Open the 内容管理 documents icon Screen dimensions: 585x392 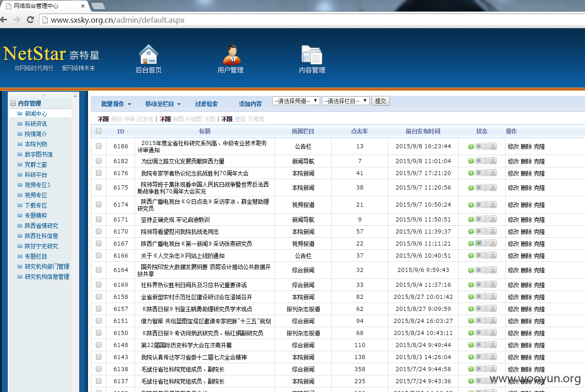coord(312,54)
